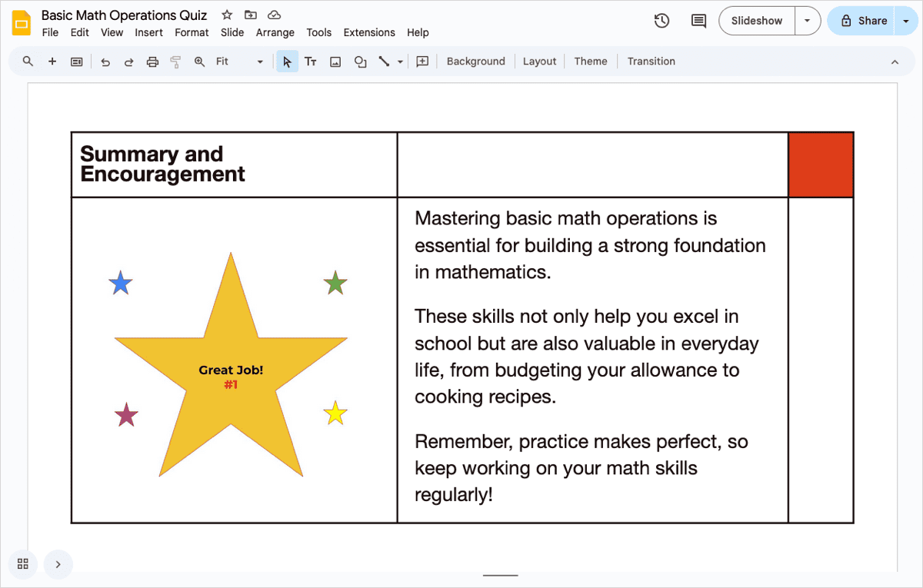Check the cloud document status icon

[274, 15]
